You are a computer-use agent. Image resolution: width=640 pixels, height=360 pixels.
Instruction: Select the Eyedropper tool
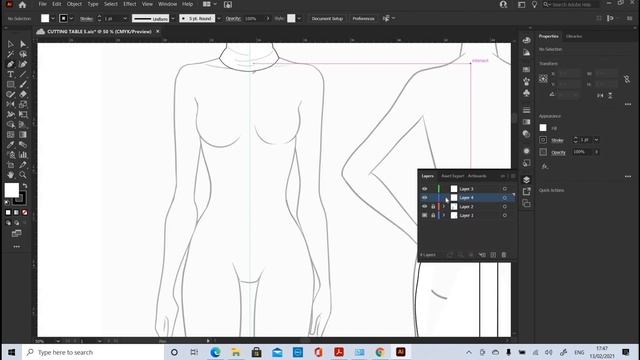click(x=11, y=144)
